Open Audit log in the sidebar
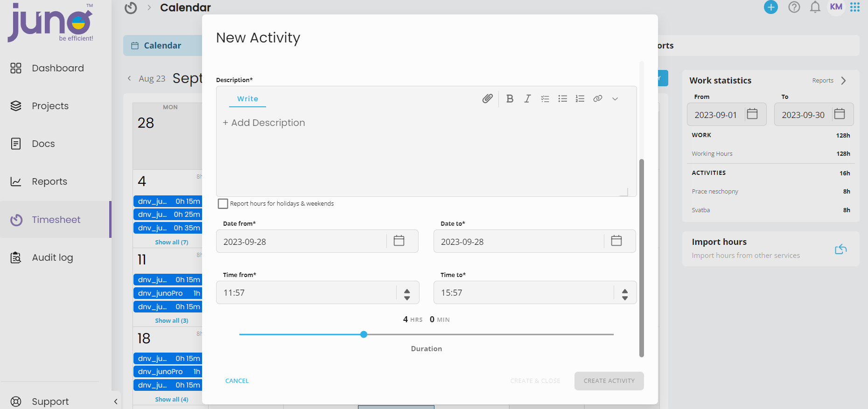Image resolution: width=868 pixels, height=409 pixels. pos(56,257)
